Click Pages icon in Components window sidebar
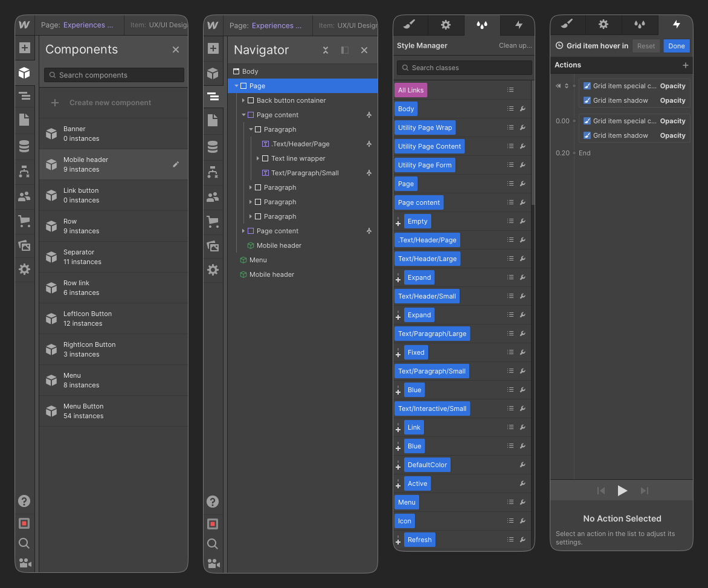Image resolution: width=708 pixels, height=588 pixels. (x=24, y=120)
